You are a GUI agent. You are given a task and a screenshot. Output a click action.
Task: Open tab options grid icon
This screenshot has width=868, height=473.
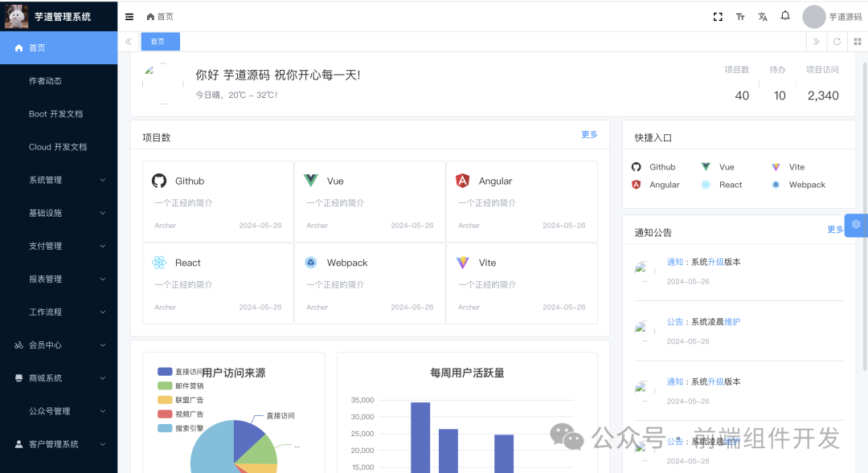click(x=858, y=42)
